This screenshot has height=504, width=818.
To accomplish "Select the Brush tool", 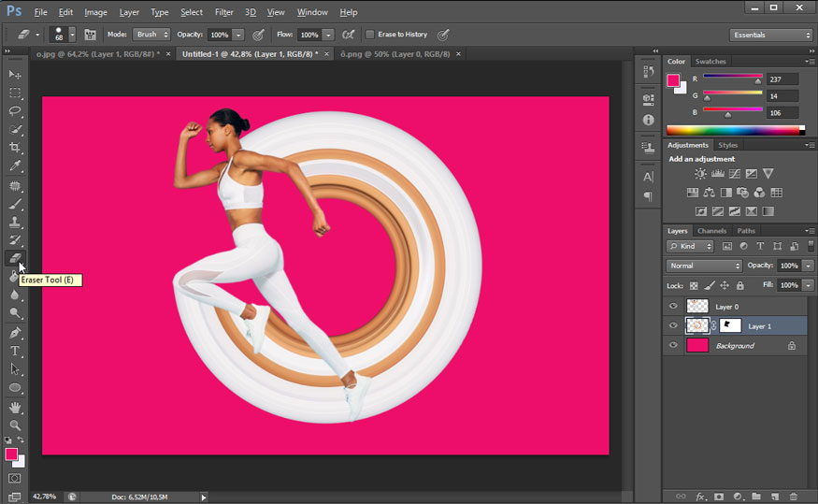I will (15, 204).
